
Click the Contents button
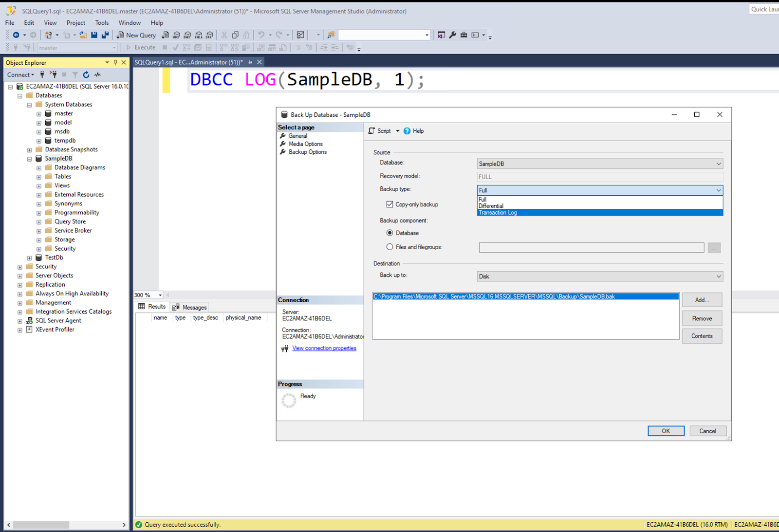(x=702, y=336)
